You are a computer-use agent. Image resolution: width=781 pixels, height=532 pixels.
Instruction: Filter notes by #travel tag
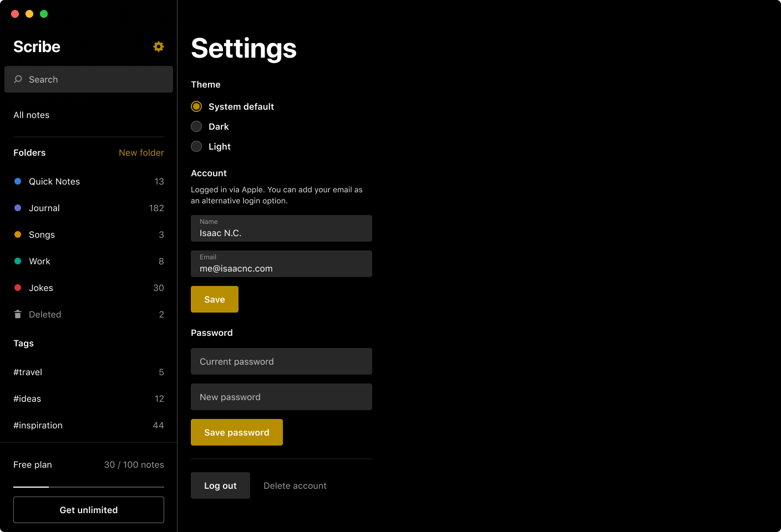pyautogui.click(x=89, y=372)
